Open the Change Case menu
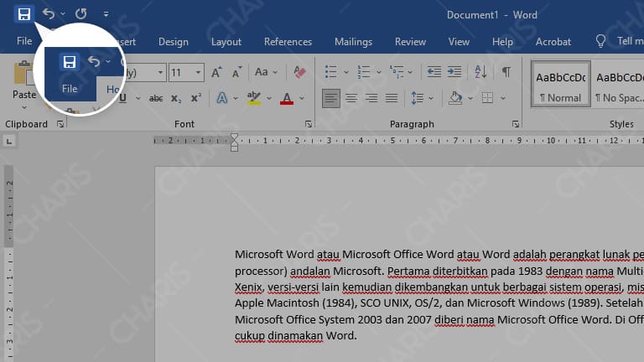This screenshot has height=362, width=644. click(x=265, y=72)
